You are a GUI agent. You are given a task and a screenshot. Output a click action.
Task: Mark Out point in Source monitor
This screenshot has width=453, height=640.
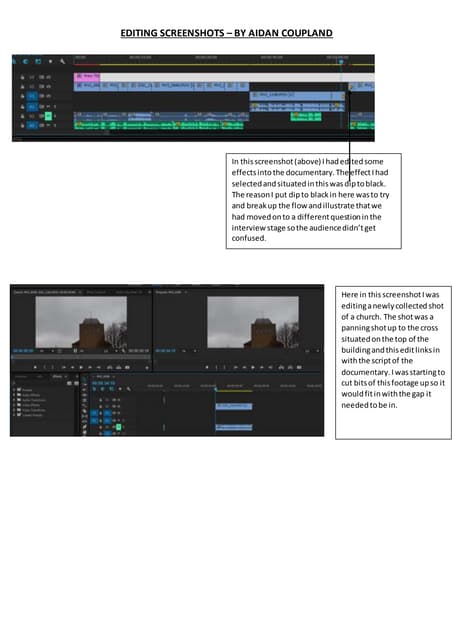53,367
